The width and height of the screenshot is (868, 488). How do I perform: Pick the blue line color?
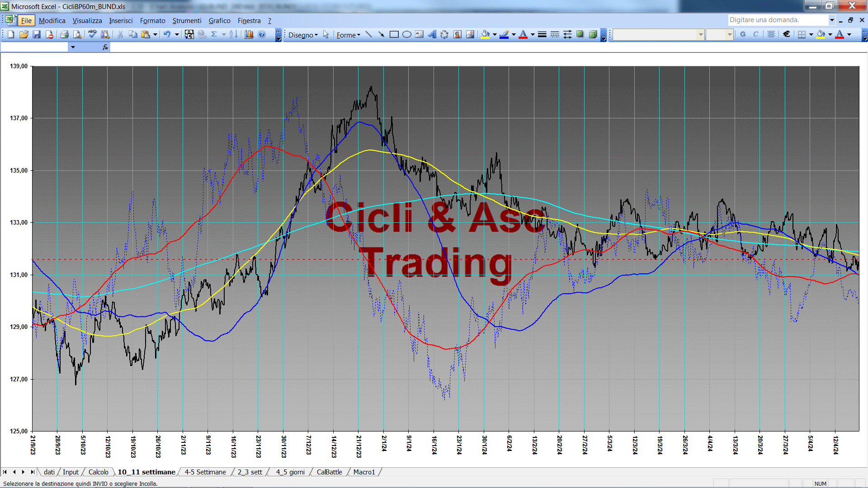click(504, 34)
